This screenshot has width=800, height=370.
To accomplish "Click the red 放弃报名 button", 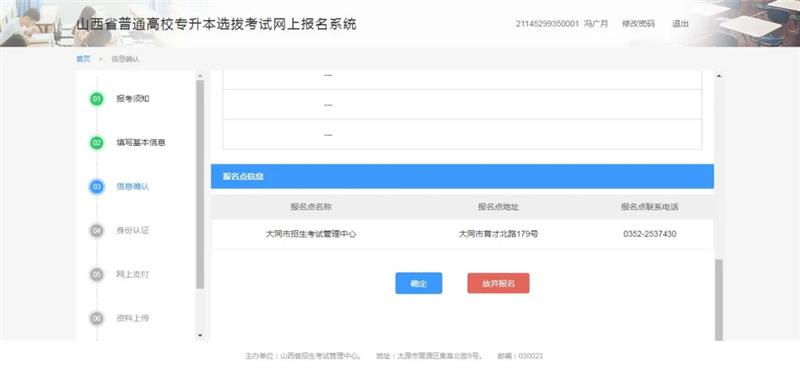I will click(498, 283).
